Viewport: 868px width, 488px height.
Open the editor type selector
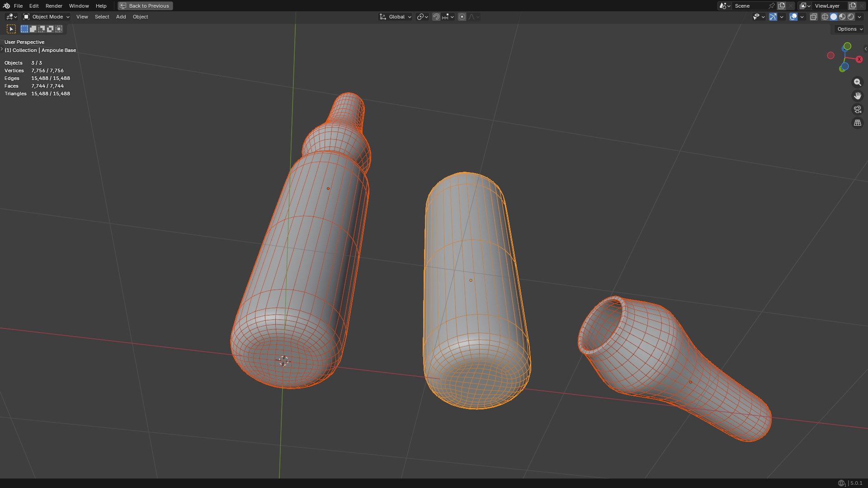pos(11,17)
